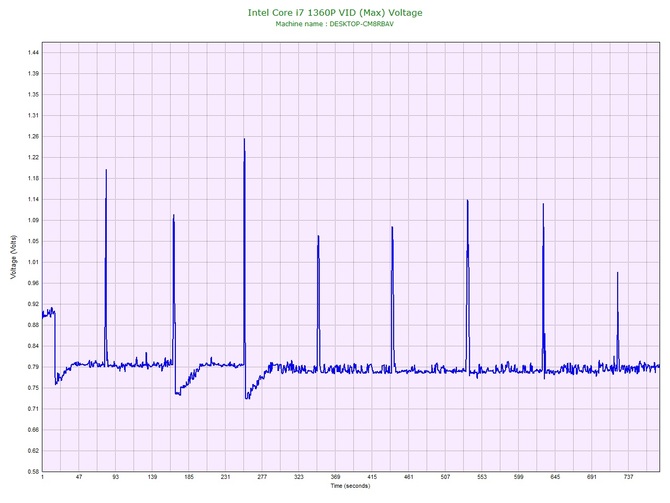
Task: Click the 645 tick on the time axis
Action: pyautogui.click(x=555, y=477)
